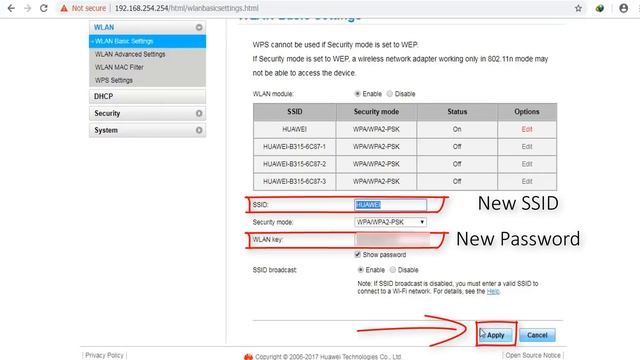Click into the WLAN key input field
Screen dimensions: 640x360
[392, 240]
